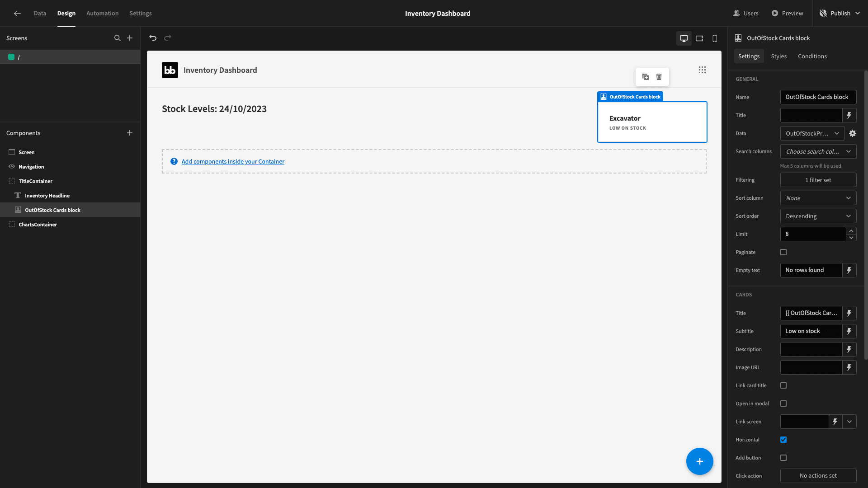Open the Automation tab
Image resolution: width=868 pixels, height=488 pixels.
click(102, 13)
